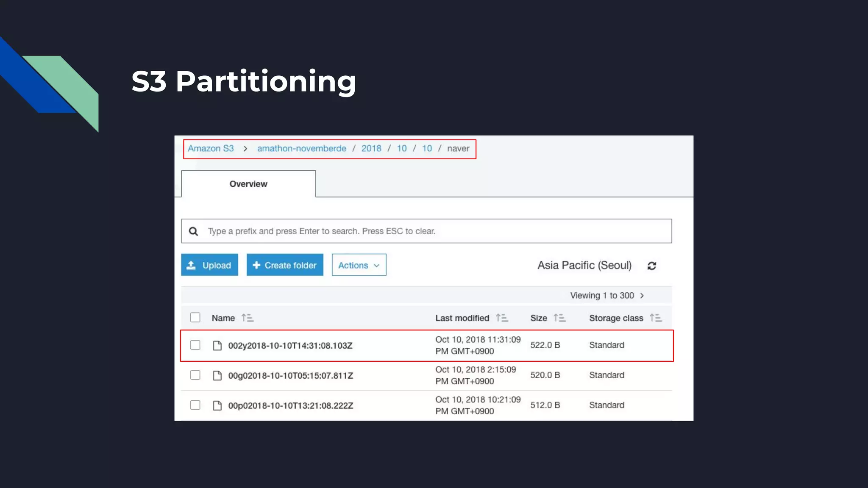Open the amathon-novemberde bucket breadcrumb
Image resolution: width=868 pixels, height=488 pixels.
301,149
